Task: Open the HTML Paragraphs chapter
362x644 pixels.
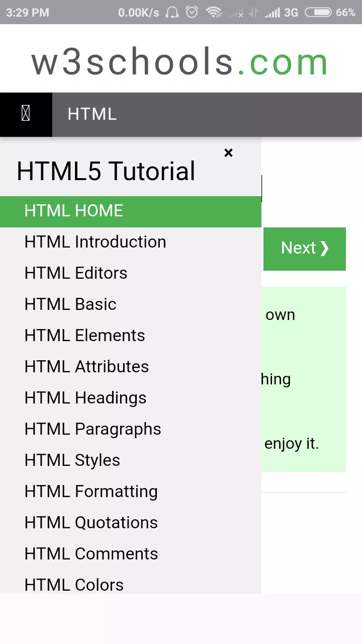Action: 131,430
